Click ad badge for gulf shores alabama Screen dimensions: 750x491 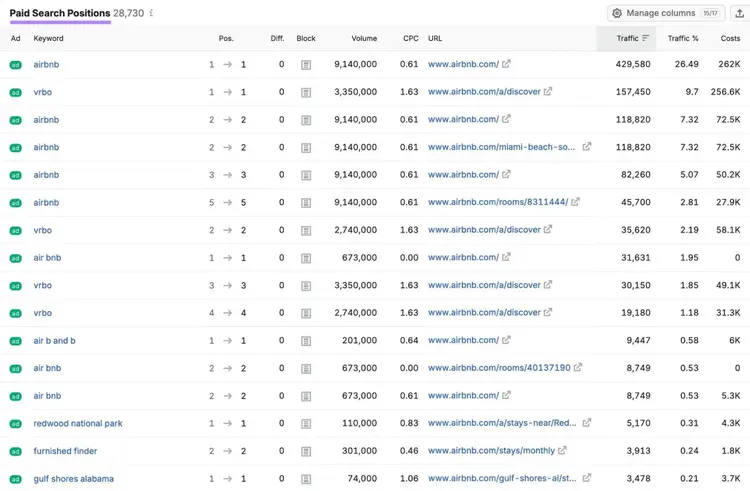pyautogui.click(x=15, y=479)
